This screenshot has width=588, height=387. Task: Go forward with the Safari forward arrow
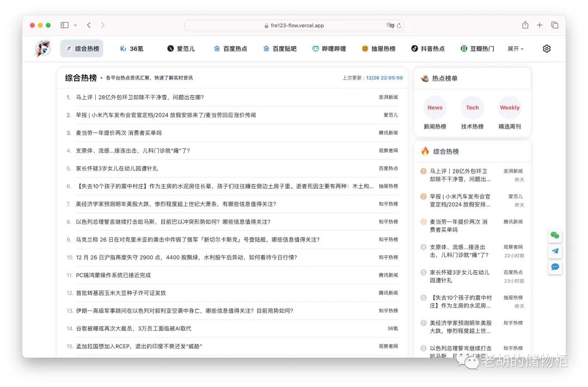[103, 25]
